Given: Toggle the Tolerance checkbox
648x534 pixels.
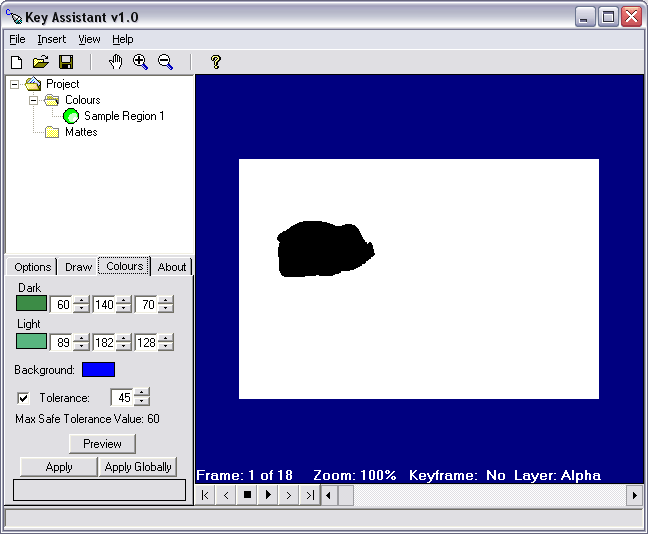Looking at the screenshot, I should (x=24, y=398).
